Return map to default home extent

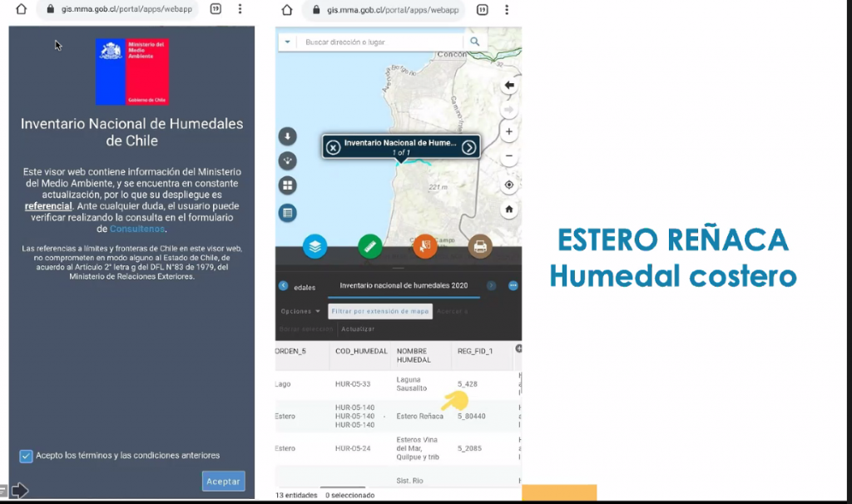[x=509, y=209]
